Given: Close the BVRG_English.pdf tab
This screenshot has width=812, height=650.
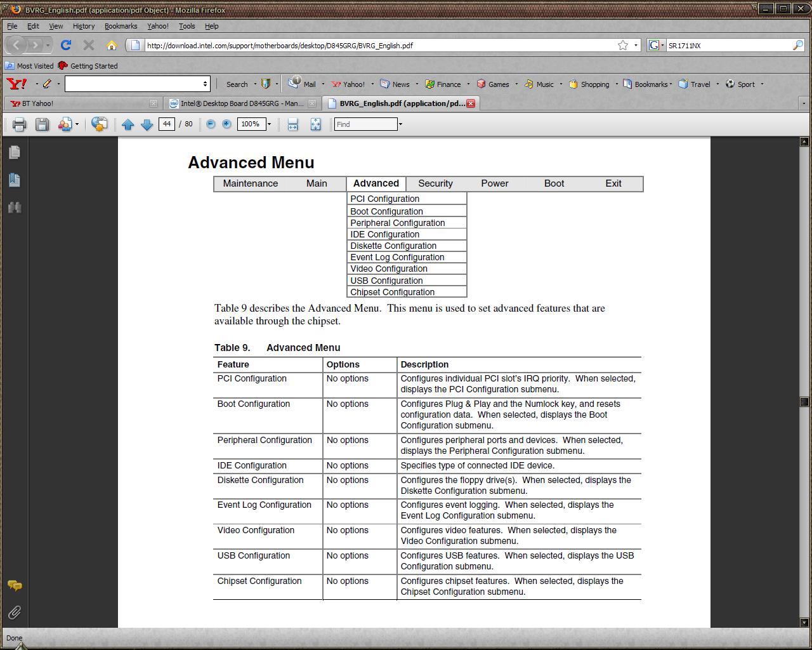Looking at the screenshot, I should (x=471, y=103).
